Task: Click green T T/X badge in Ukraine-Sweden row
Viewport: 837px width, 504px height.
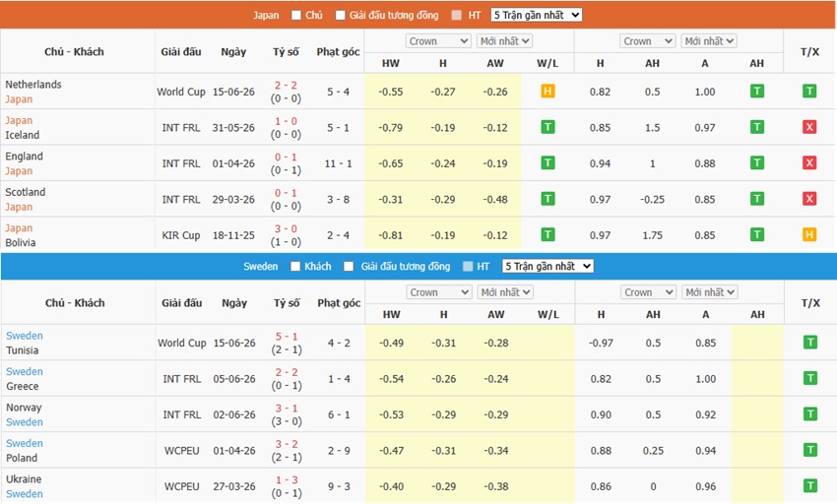Action: point(810,486)
